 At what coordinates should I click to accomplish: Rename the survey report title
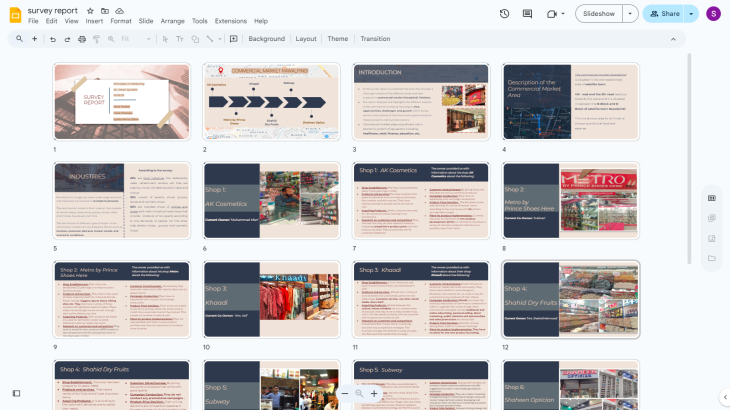click(53, 11)
